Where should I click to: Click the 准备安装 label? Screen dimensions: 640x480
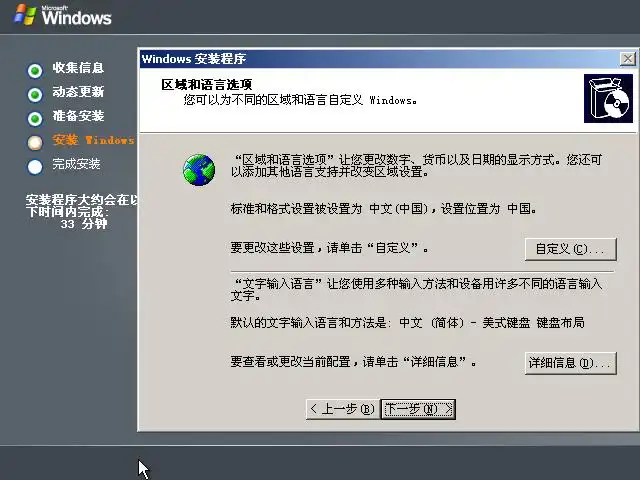(x=78, y=116)
